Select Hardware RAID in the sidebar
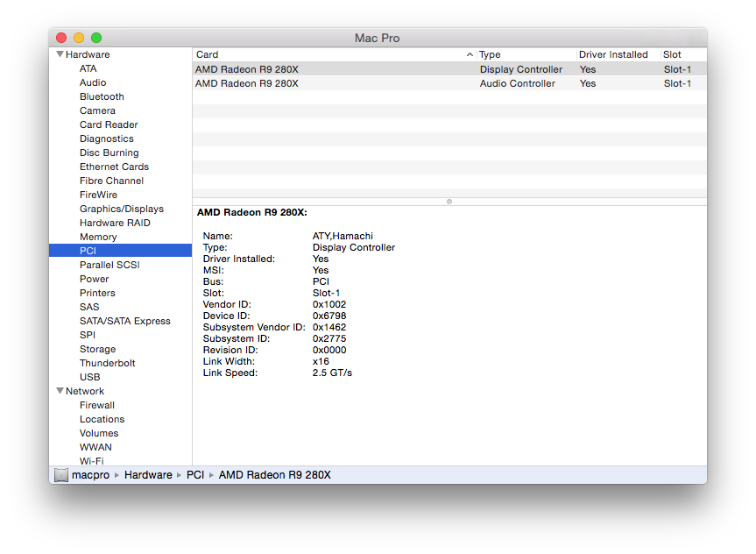756x554 pixels. coord(115,223)
